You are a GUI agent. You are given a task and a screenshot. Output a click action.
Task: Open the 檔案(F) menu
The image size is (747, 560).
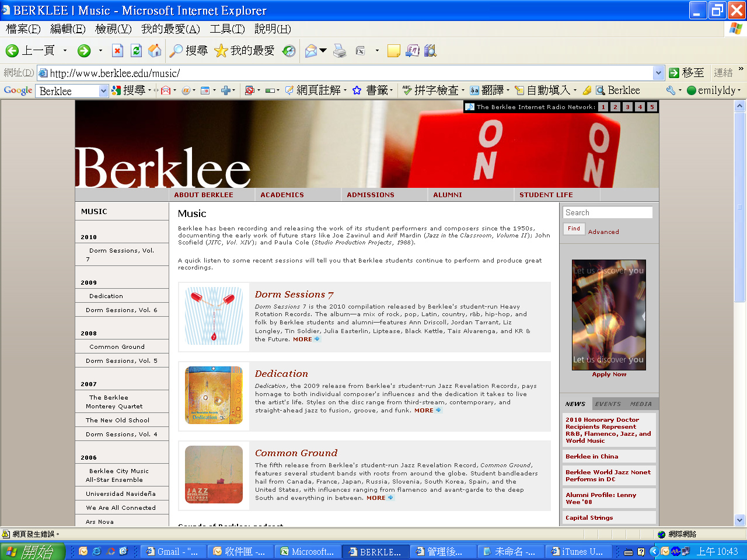23,29
